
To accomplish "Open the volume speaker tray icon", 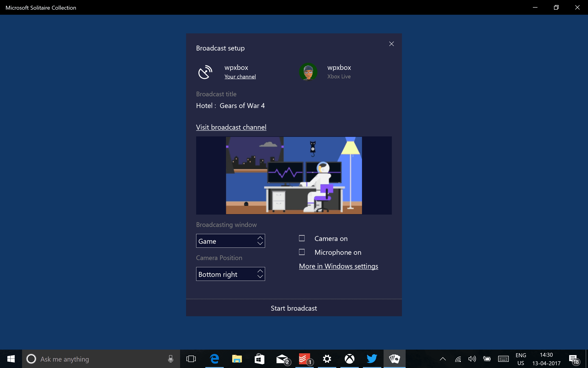I will click(472, 359).
